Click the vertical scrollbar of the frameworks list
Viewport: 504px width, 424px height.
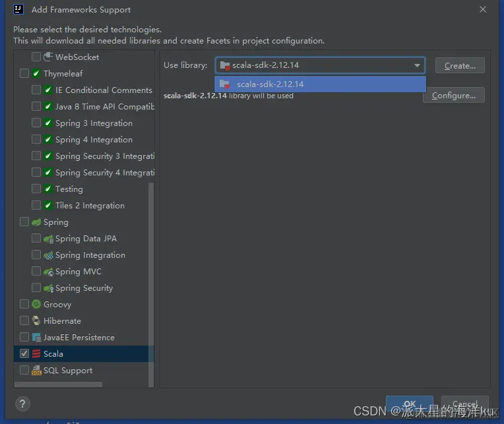pos(151,284)
